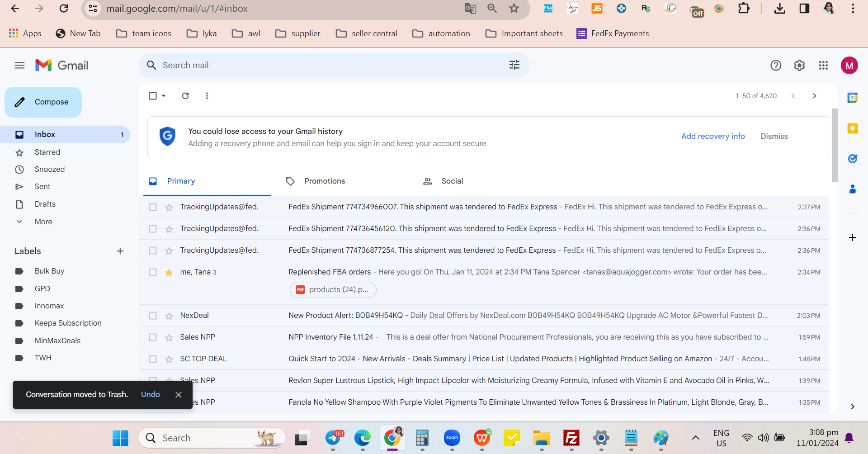Select the NexDeal email checkbox
Viewport: 868px width, 454px height.
[153, 316]
